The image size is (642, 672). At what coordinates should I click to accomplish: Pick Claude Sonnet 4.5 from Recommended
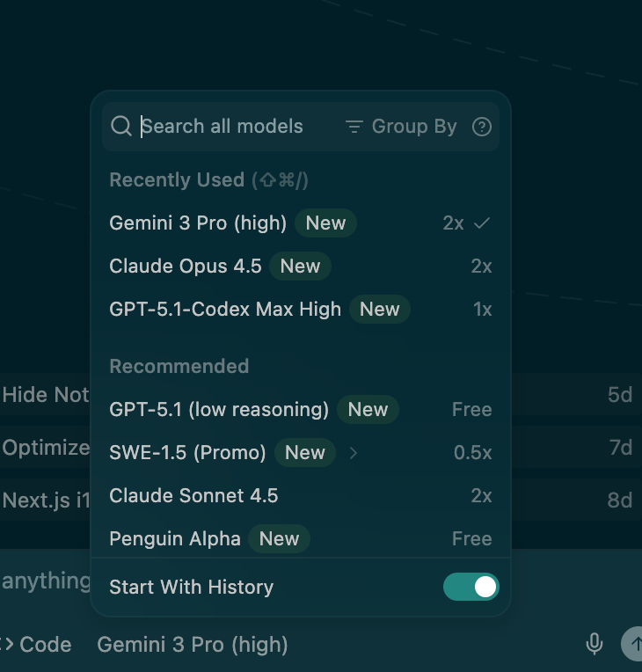coord(193,496)
